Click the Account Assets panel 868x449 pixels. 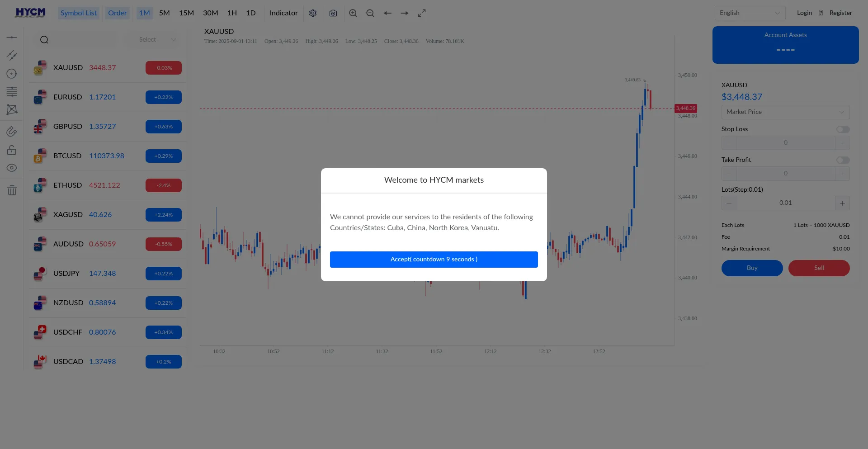pos(786,45)
